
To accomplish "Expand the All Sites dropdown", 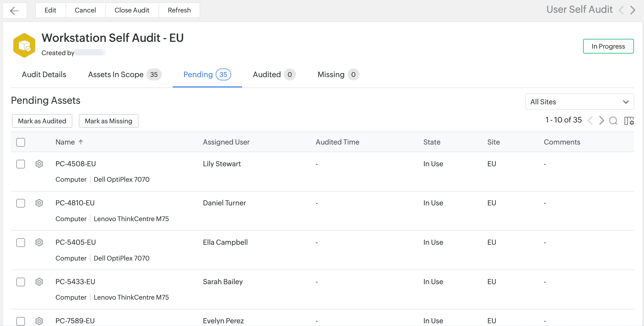I will click(579, 102).
